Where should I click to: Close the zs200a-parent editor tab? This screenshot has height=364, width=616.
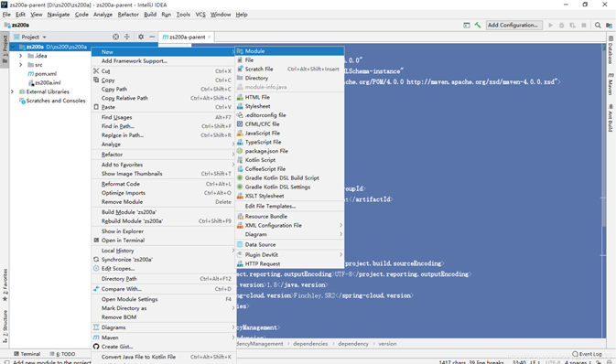pyautogui.click(x=210, y=37)
